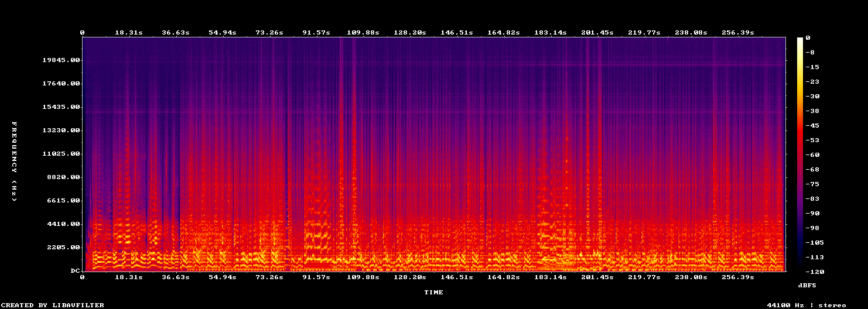Click 91.57s on the upper time axis

coord(316,32)
